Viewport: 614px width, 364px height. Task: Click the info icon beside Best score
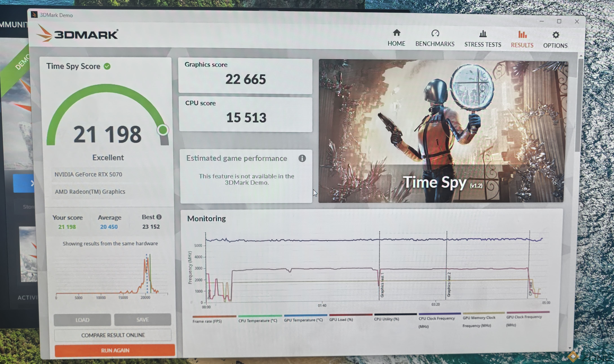click(x=159, y=217)
